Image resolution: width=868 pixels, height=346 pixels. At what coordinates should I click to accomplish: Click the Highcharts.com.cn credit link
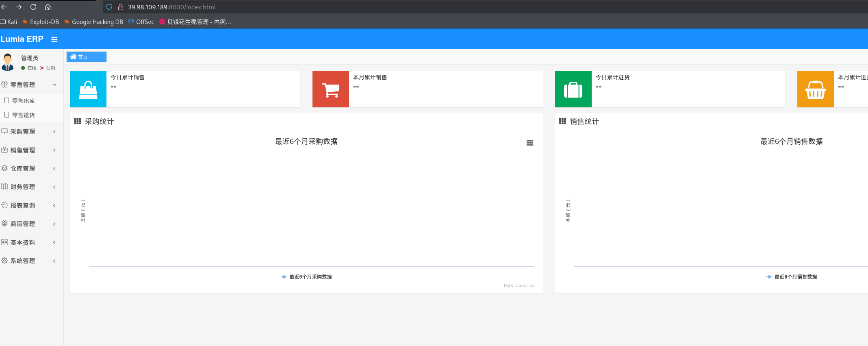(519, 285)
